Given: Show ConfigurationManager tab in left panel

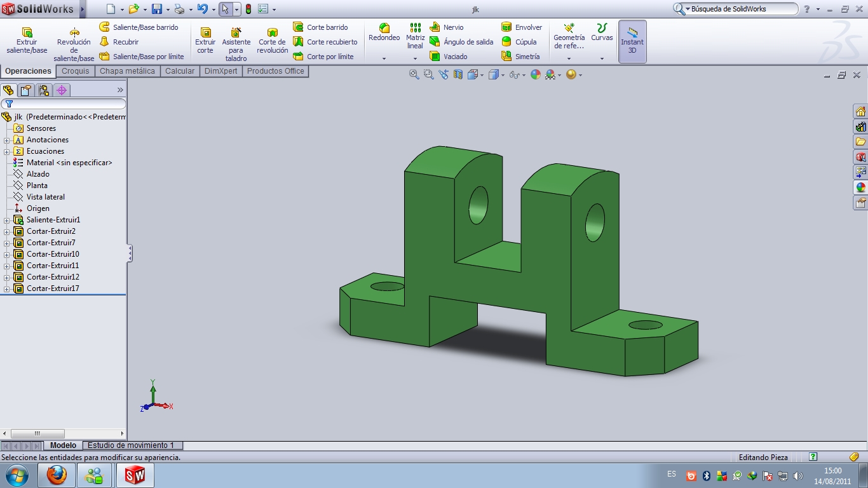Looking at the screenshot, I should tap(43, 90).
